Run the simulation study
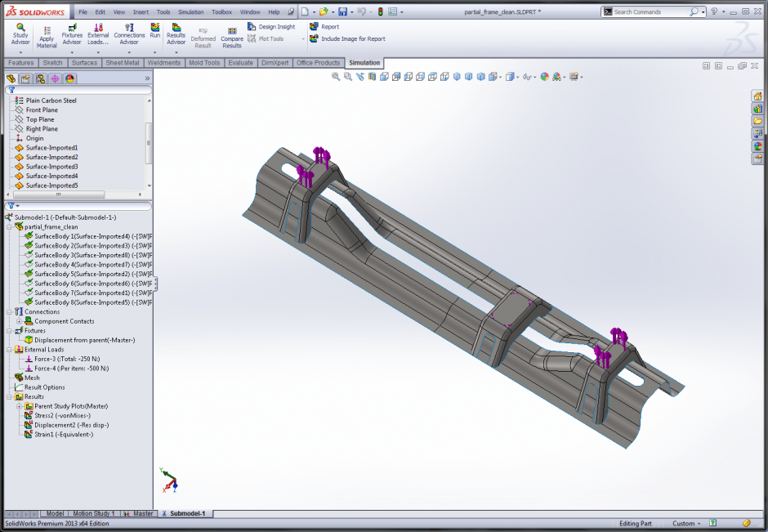768x532 pixels. 155,31
